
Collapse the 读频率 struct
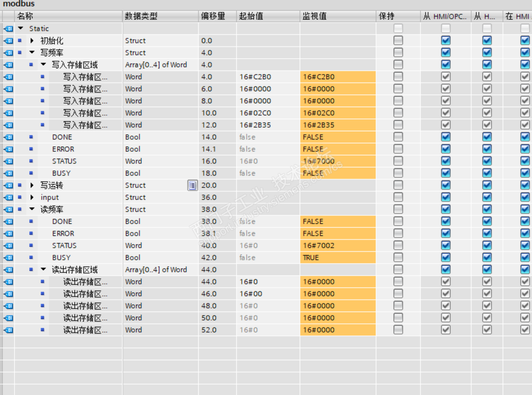coord(32,209)
